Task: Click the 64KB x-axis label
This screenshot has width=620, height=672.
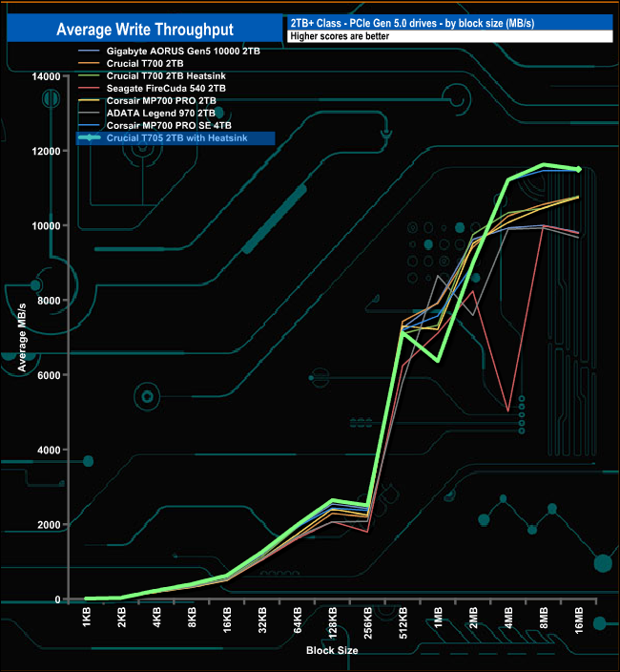Action: point(298,619)
